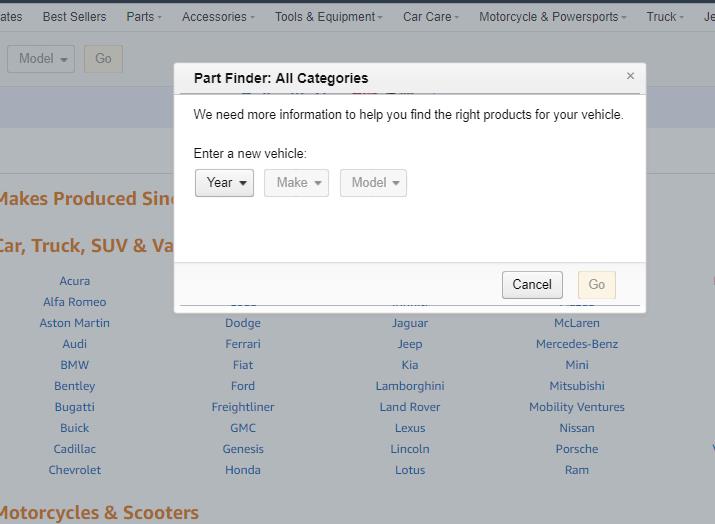Open the BMW make link
Viewport: 715px width, 524px height.
(75, 365)
